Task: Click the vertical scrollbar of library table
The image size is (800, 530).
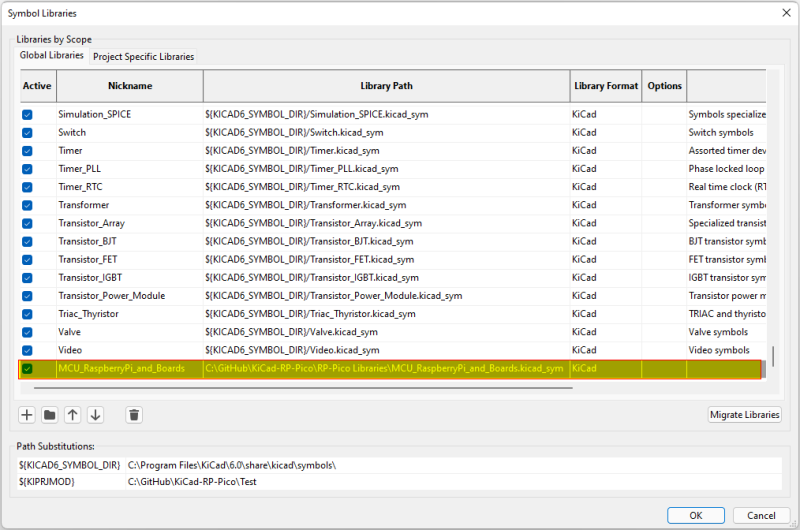Action: [772, 357]
